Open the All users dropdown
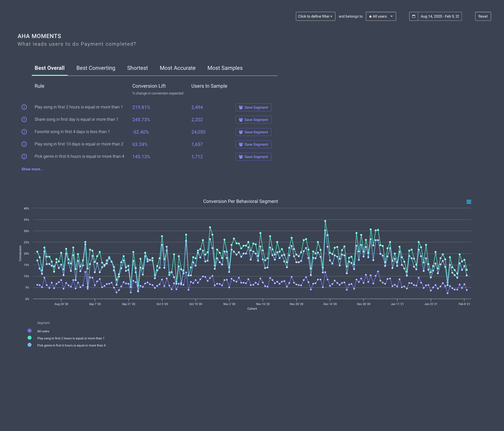 (381, 16)
